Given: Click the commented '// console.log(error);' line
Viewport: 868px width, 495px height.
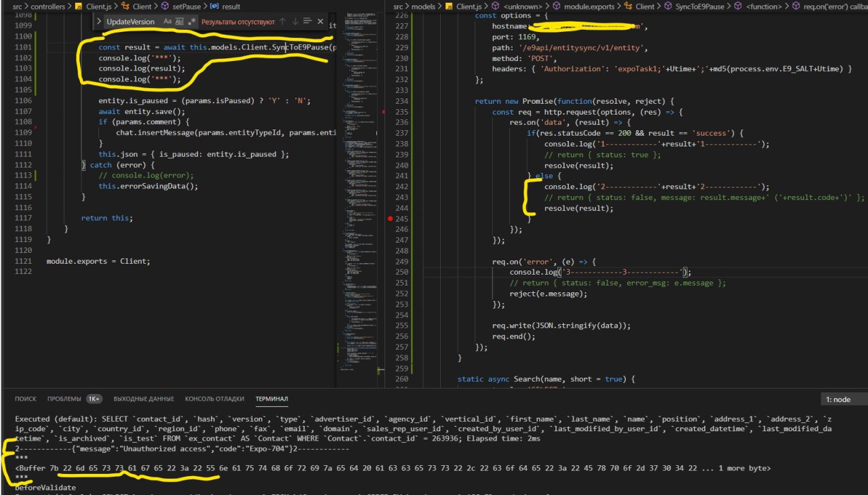Looking at the screenshot, I should click(x=146, y=175).
